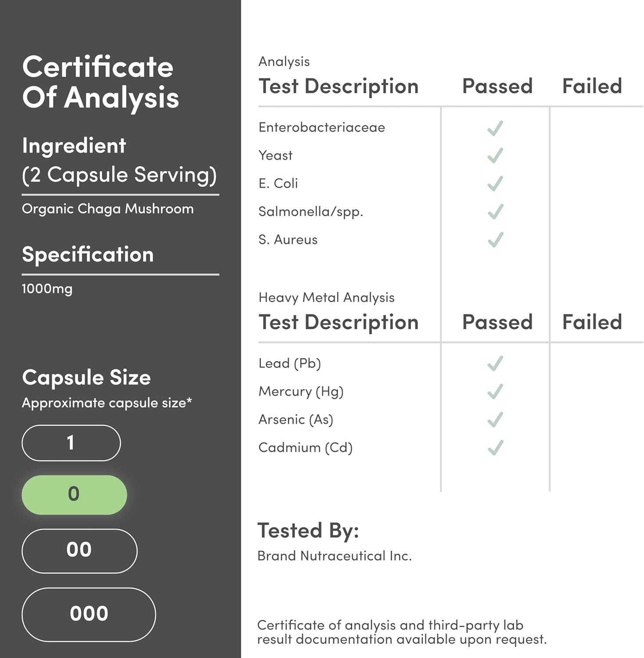Click the Cadmium (Cd) passed checkmark
Screen dimensions: 644x658
click(495, 448)
